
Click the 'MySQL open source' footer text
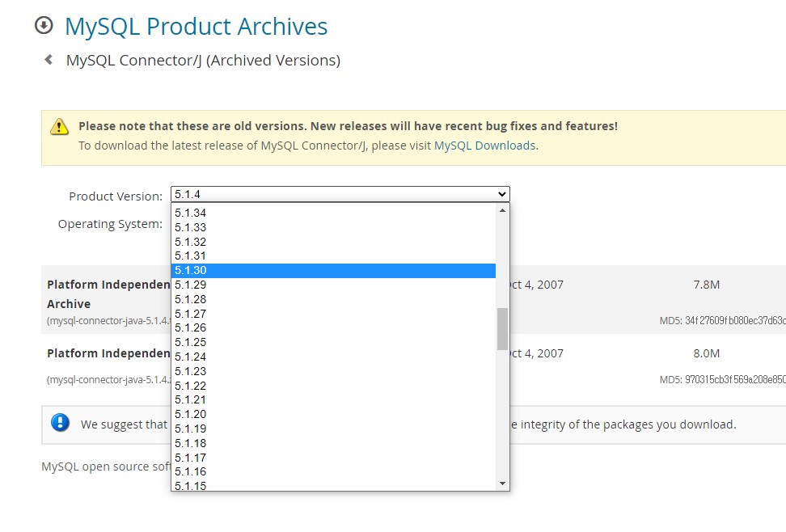click(106, 467)
